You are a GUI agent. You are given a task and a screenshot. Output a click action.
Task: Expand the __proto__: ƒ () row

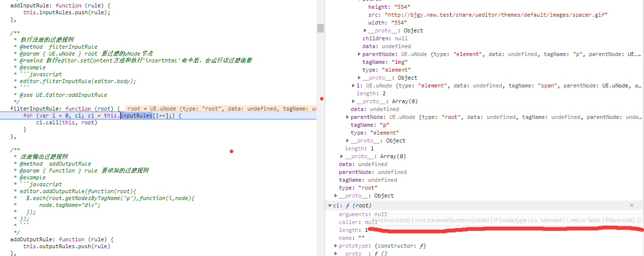coord(336,254)
